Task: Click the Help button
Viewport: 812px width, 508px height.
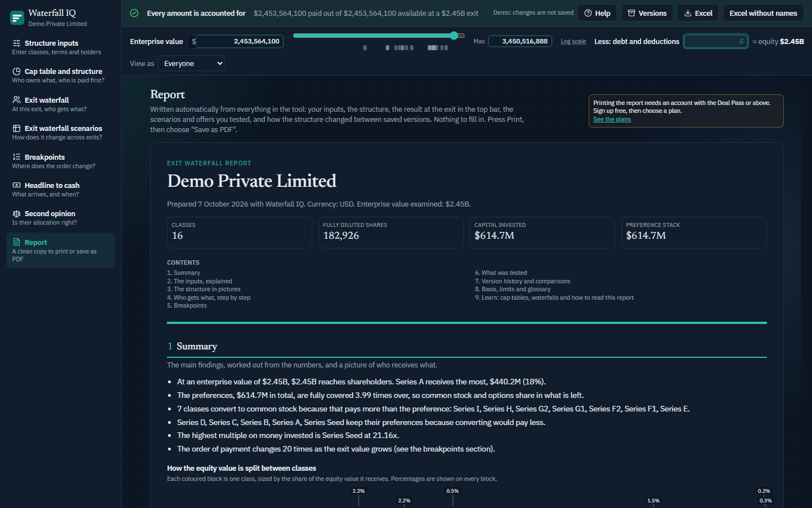Action: [x=597, y=13]
